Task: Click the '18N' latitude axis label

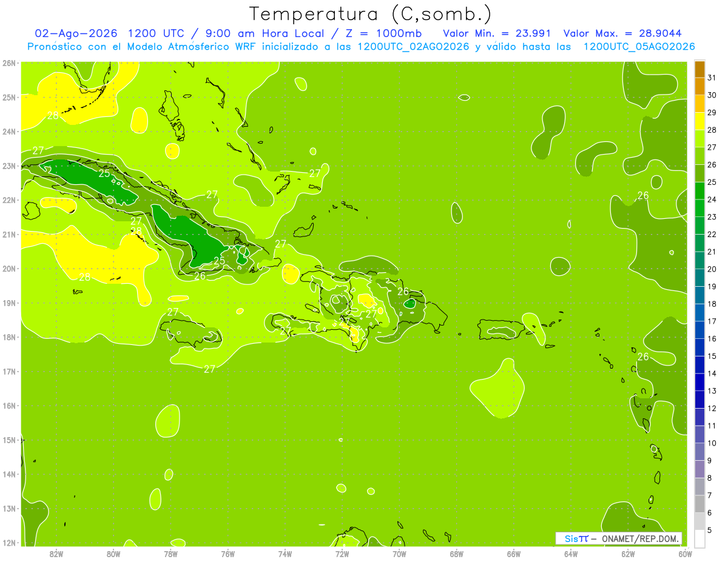Action: coord(8,336)
